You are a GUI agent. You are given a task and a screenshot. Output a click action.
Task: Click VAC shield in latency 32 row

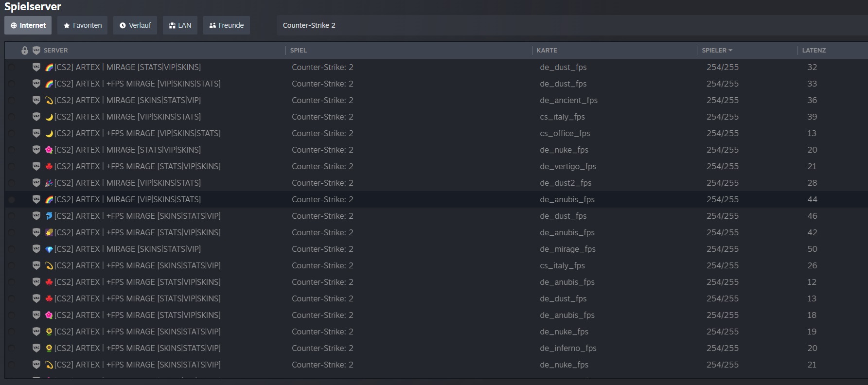[x=36, y=67]
